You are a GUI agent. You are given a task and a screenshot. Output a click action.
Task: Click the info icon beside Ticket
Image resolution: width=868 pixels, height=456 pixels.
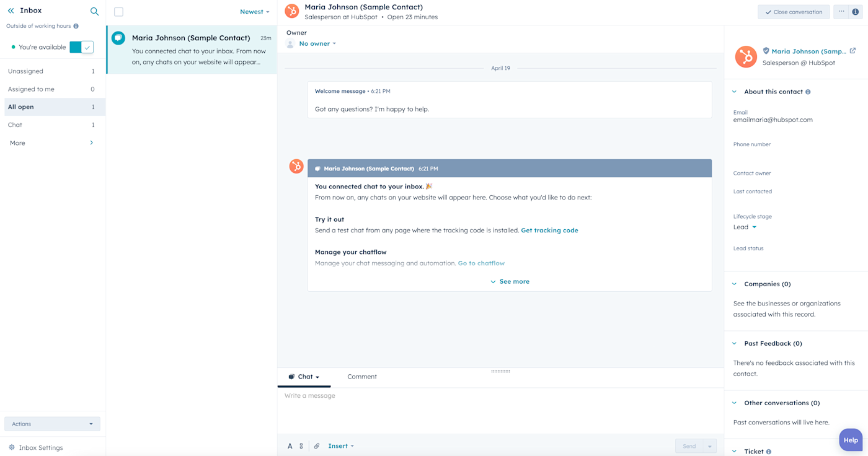pos(769,452)
